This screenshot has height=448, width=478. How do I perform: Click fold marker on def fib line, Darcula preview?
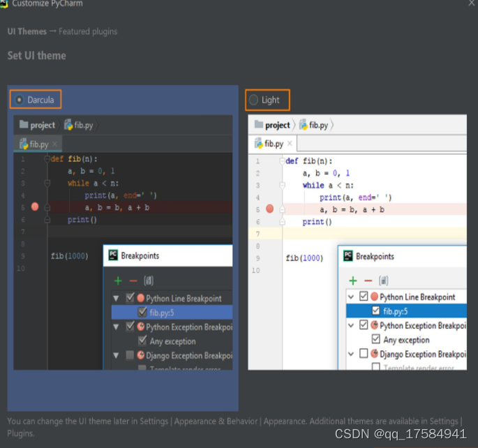(47, 159)
